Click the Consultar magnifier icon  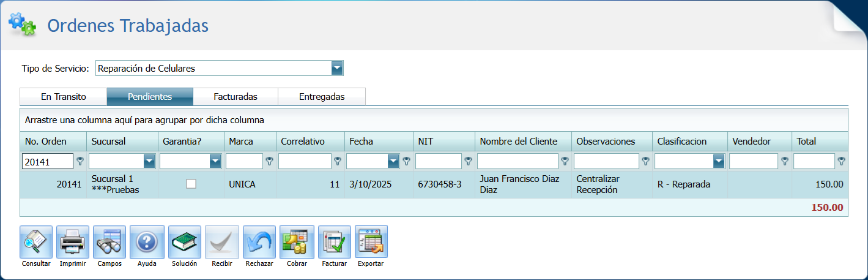[36, 242]
